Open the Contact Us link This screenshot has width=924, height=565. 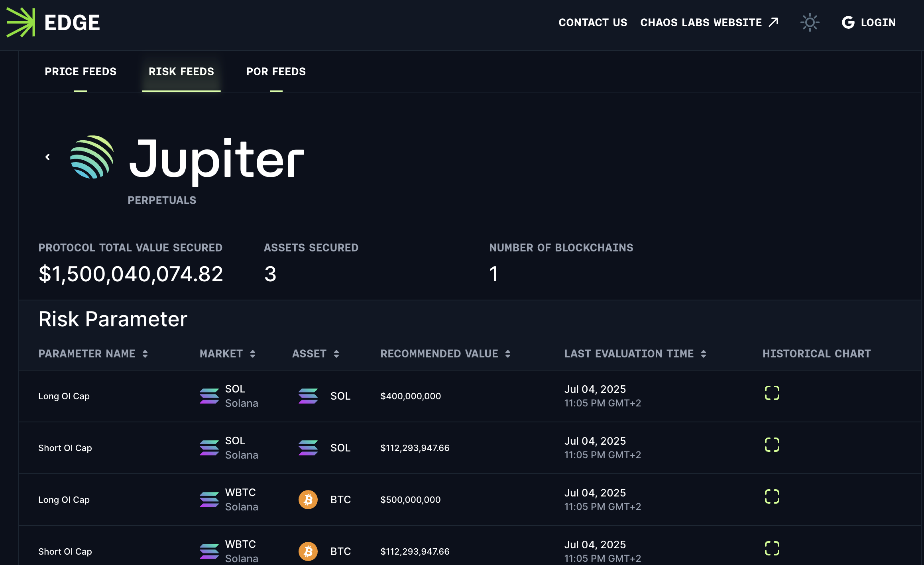pos(593,22)
